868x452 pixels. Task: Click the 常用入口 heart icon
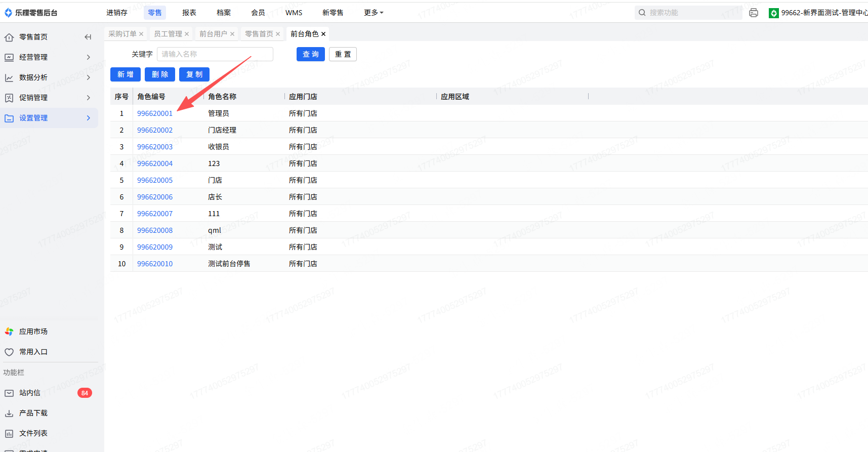coord(9,352)
